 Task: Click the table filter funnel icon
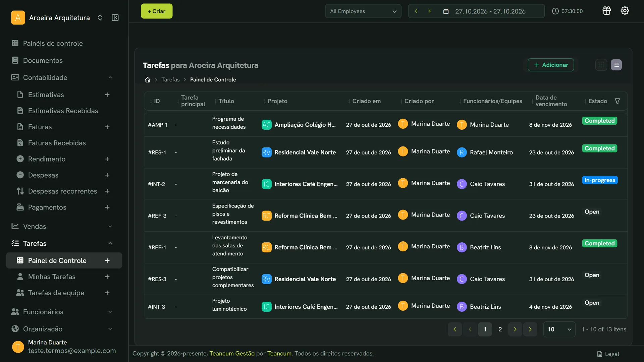[617, 101]
